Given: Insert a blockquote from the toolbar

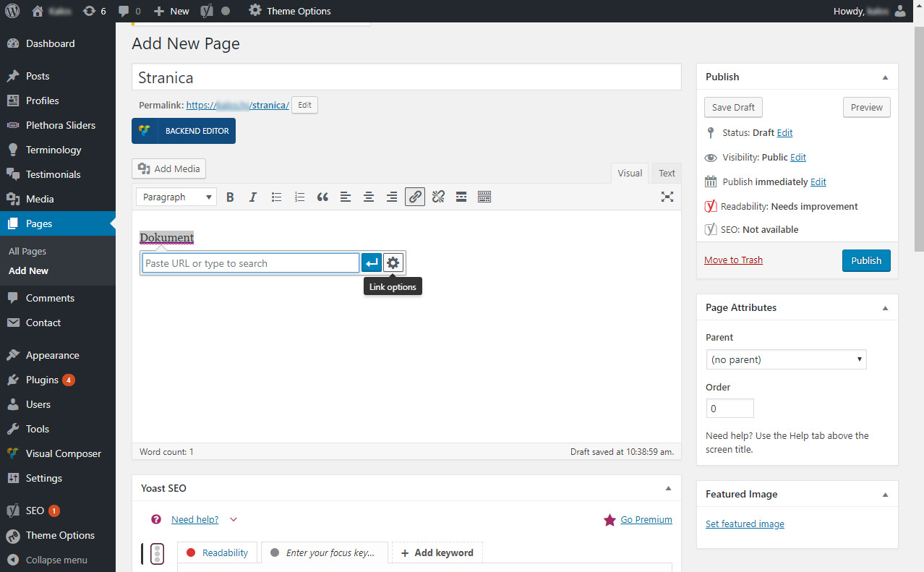Looking at the screenshot, I should [x=322, y=197].
